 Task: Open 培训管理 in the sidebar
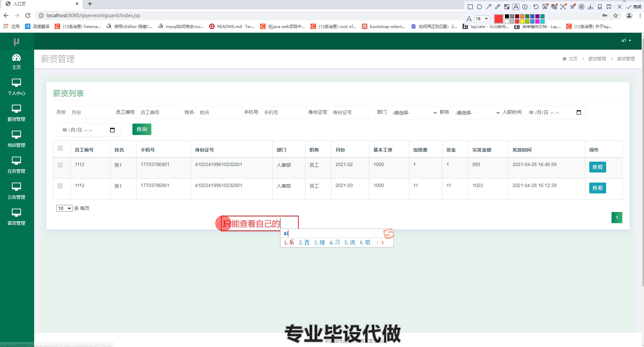[x=17, y=139]
